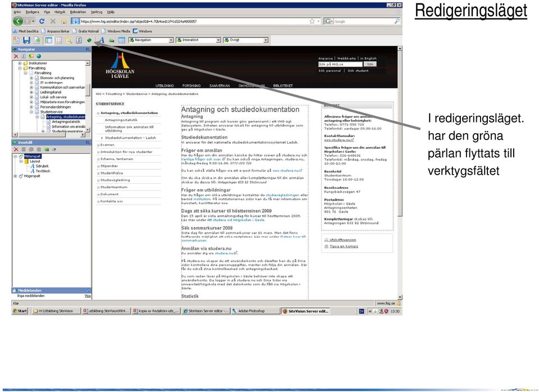Collapse the Förvaltning folder node

pos(20,68)
